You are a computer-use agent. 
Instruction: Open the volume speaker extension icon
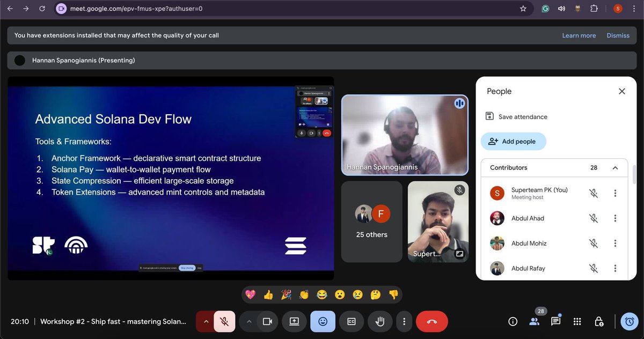(x=561, y=9)
